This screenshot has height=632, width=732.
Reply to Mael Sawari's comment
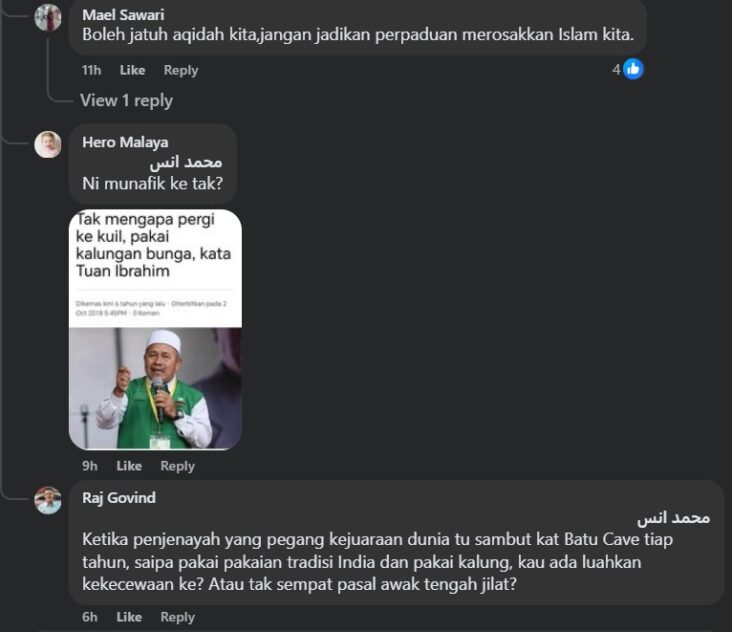pos(181,70)
